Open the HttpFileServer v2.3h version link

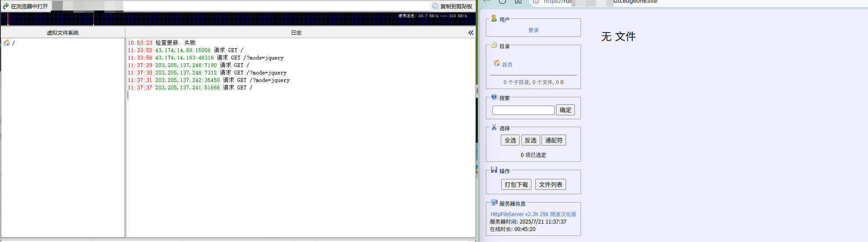[533, 214]
